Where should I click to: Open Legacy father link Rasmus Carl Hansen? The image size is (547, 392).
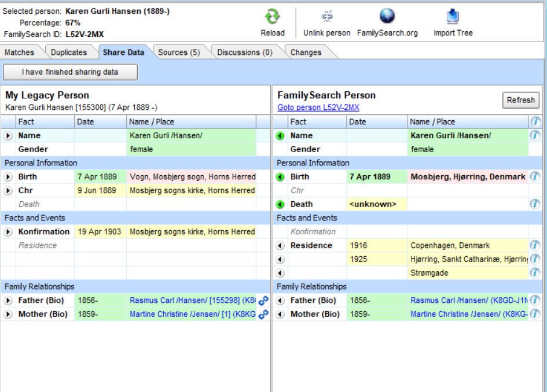coord(193,300)
